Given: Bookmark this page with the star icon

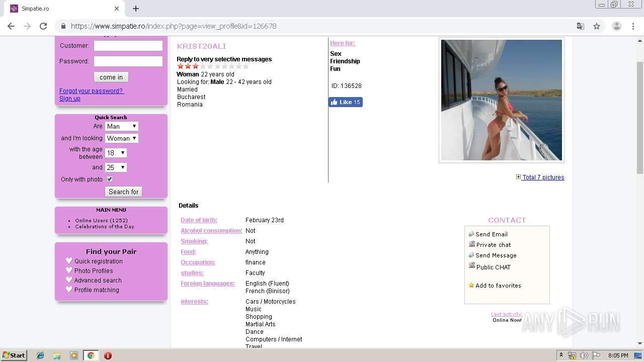Looking at the screenshot, I should 597,26.
